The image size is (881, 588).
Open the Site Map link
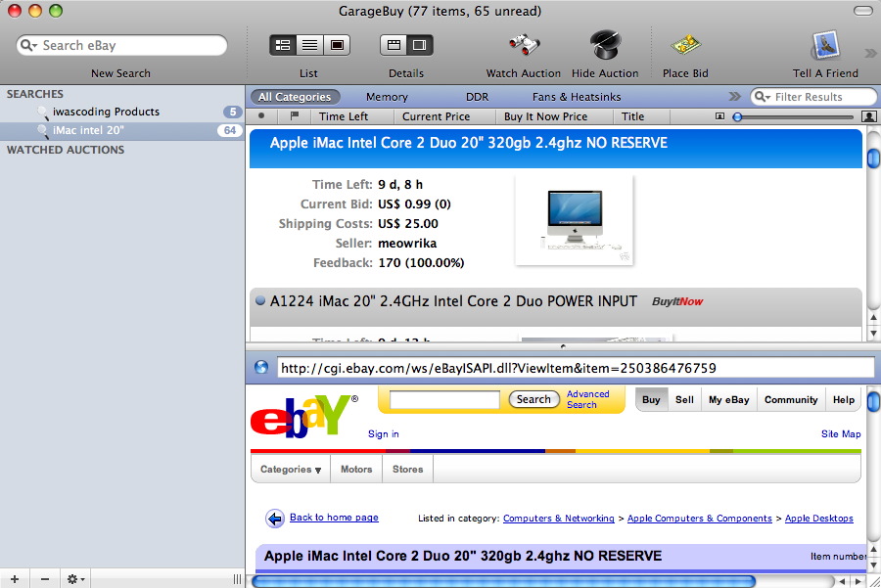tap(841, 434)
